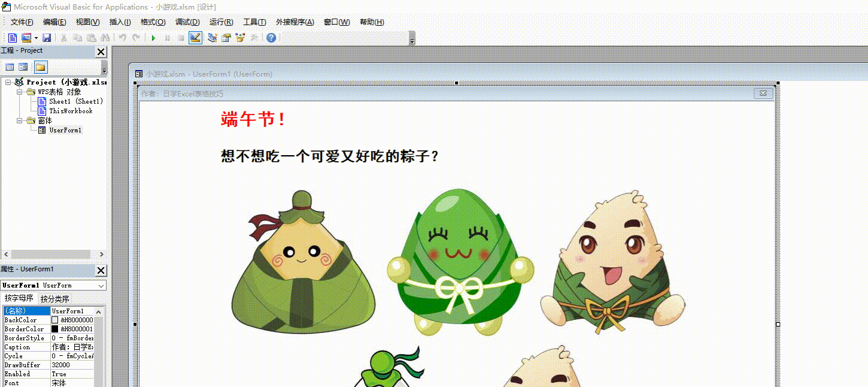Open the Insert UserForm dropdown arrow

(x=35, y=38)
